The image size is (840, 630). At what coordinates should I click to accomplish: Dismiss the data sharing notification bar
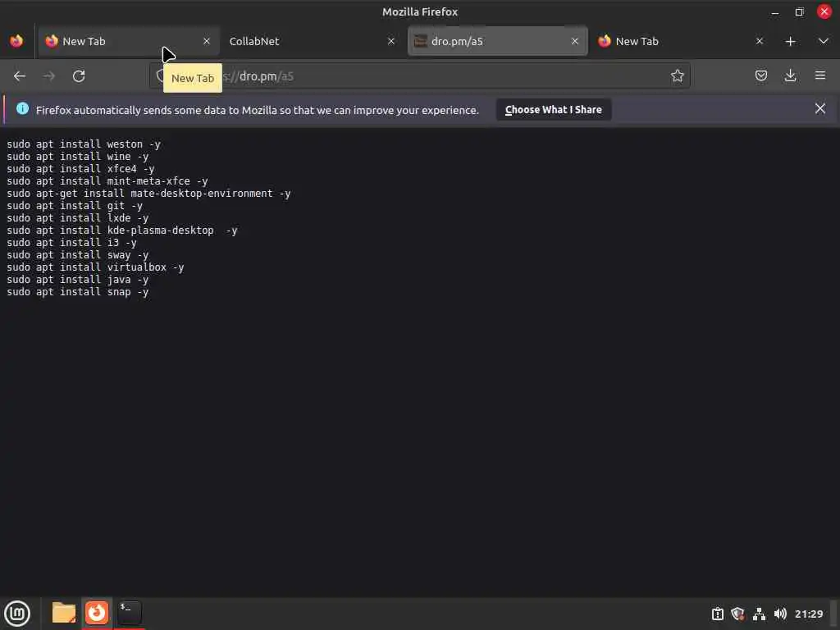[820, 109]
